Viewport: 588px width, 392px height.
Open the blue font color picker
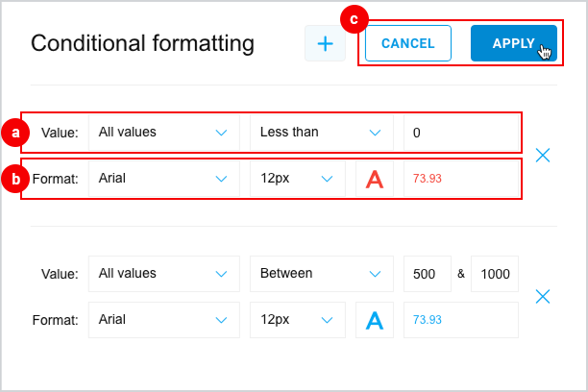[x=375, y=320]
